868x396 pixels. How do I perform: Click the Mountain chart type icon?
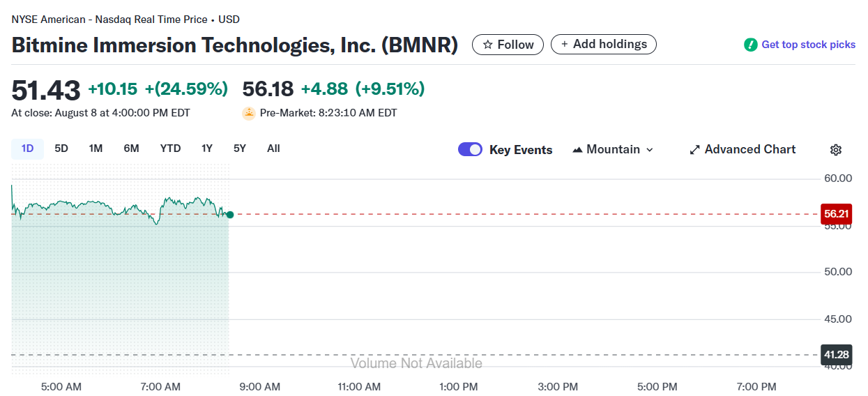tap(577, 150)
